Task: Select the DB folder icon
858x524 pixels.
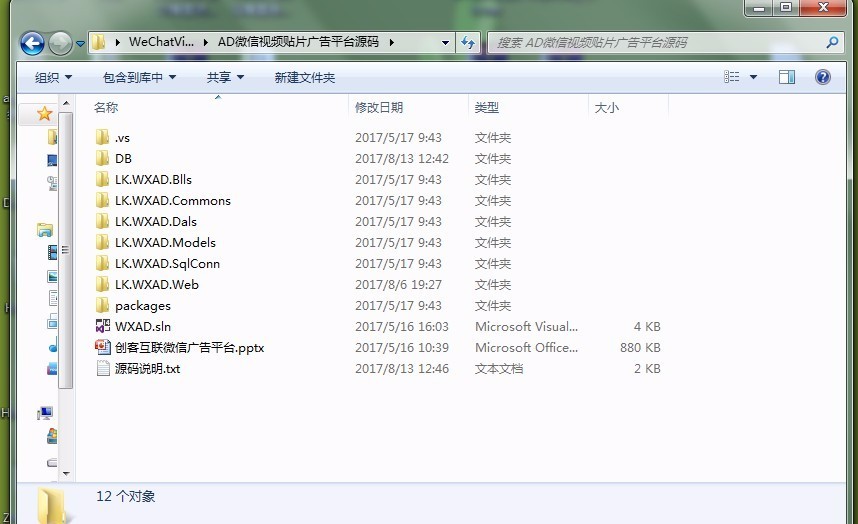Action: [102, 158]
